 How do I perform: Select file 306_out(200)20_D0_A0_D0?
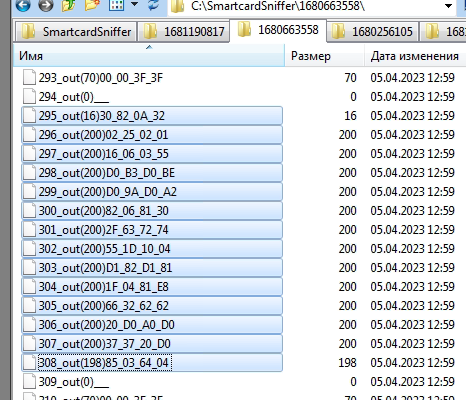[152, 325]
